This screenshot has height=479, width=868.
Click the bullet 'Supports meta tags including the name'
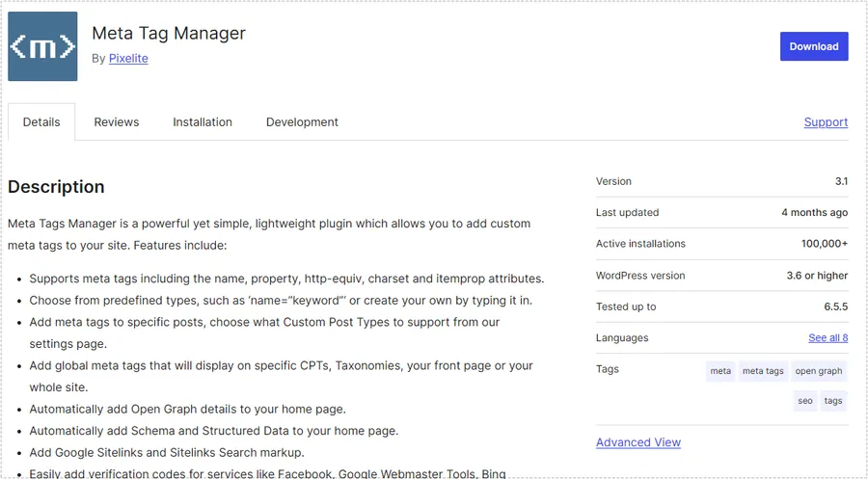coord(286,279)
